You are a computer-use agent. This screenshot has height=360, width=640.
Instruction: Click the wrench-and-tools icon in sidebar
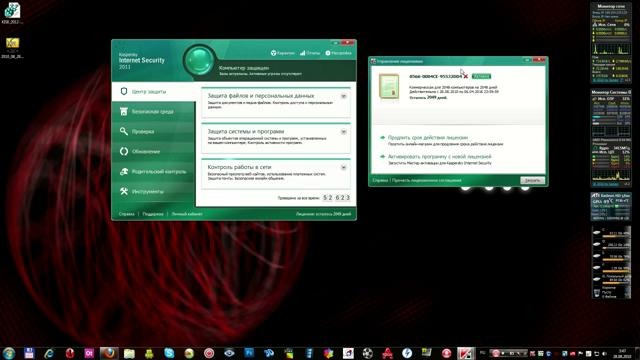124,191
